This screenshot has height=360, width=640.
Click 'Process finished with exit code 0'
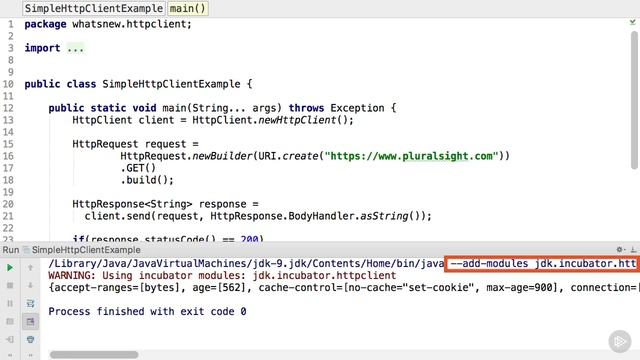pyautogui.click(x=147, y=311)
